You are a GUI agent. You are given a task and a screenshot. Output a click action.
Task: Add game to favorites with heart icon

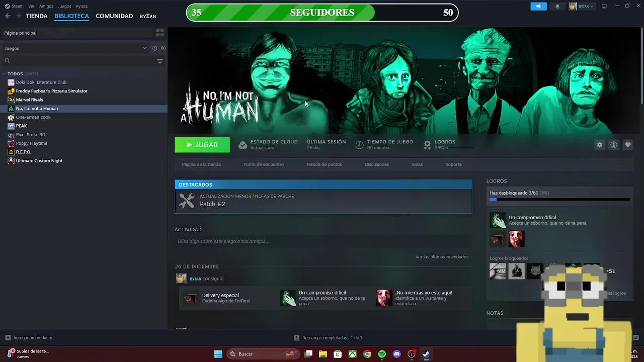tap(628, 145)
